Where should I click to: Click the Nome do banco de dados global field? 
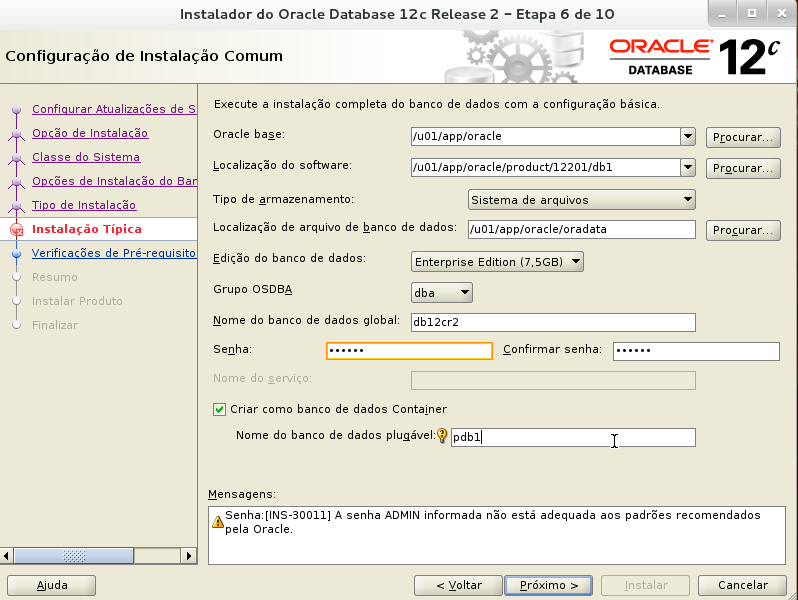click(553, 323)
